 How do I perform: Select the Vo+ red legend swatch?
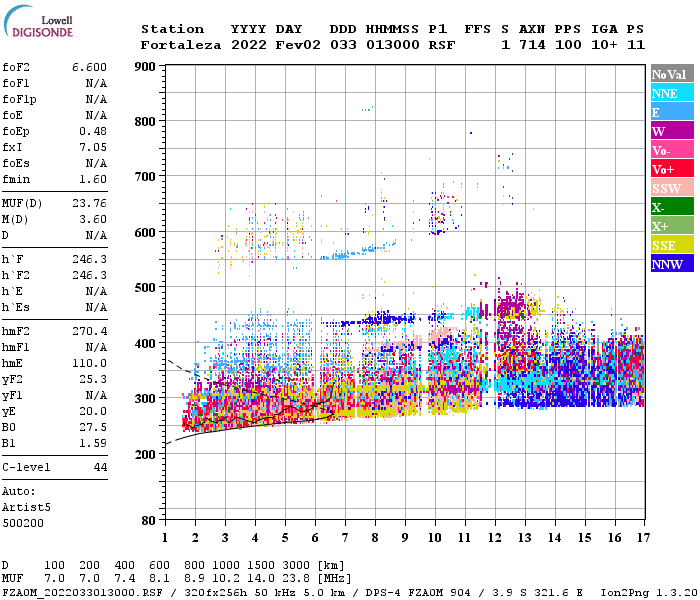click(x=672, y=169)
